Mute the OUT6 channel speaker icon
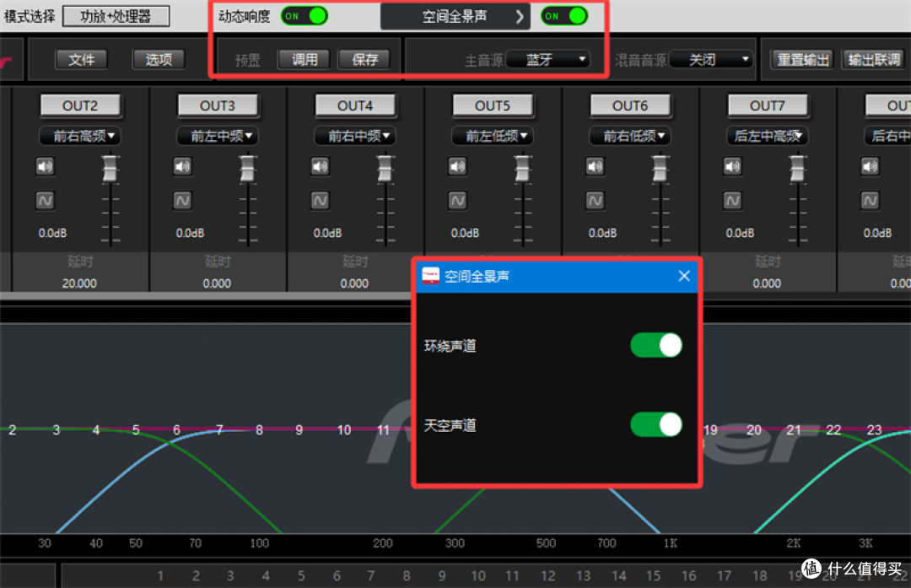 (595, 167)
